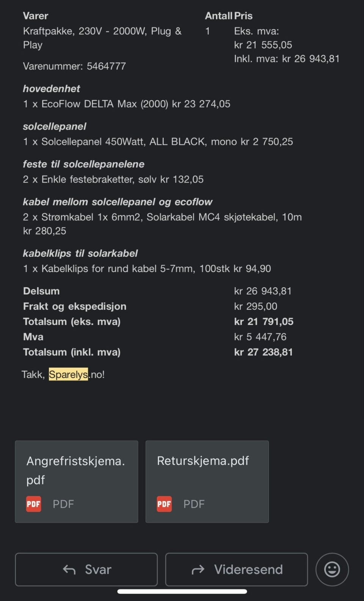
Task: Select the Totalsum inkl. mva amount kr 27 238,81
Action: 264,352
